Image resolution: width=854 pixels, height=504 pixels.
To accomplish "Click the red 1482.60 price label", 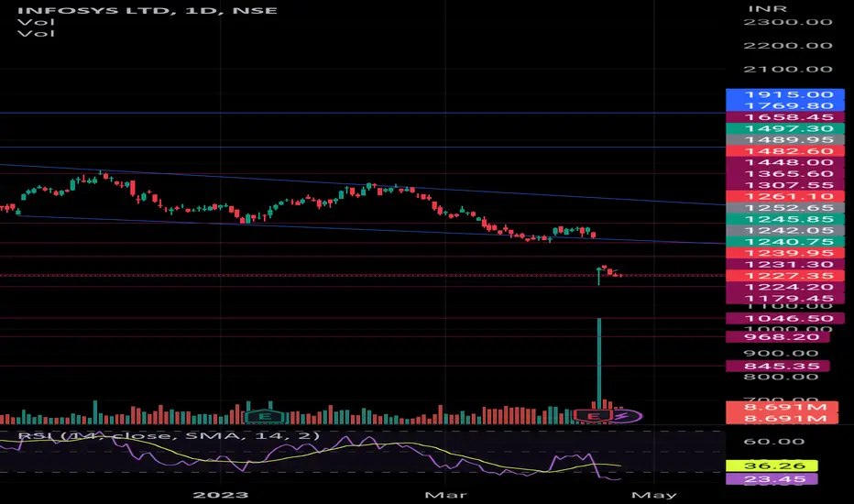I will 785,151.
